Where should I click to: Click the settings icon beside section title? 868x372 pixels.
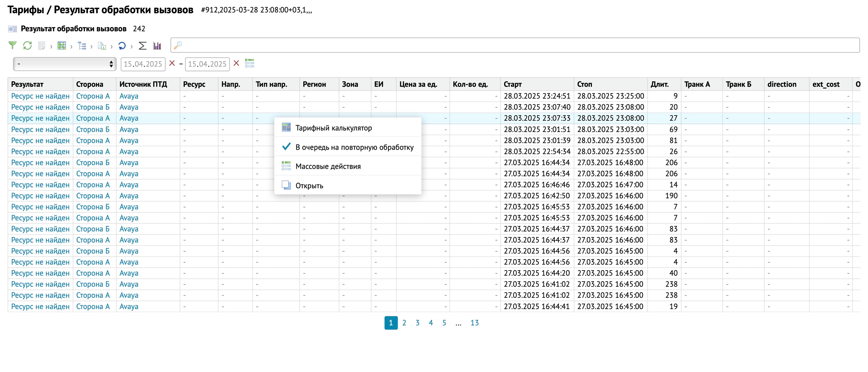12,29
